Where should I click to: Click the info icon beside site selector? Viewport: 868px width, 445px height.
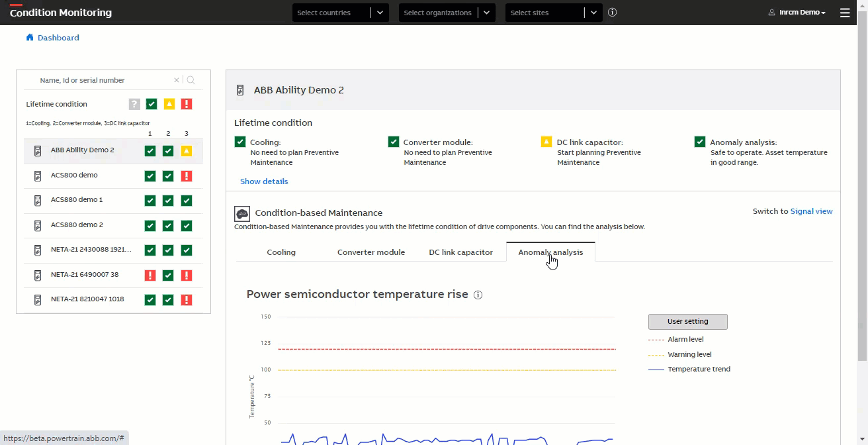pyautogui.click(x=612, y=12)
